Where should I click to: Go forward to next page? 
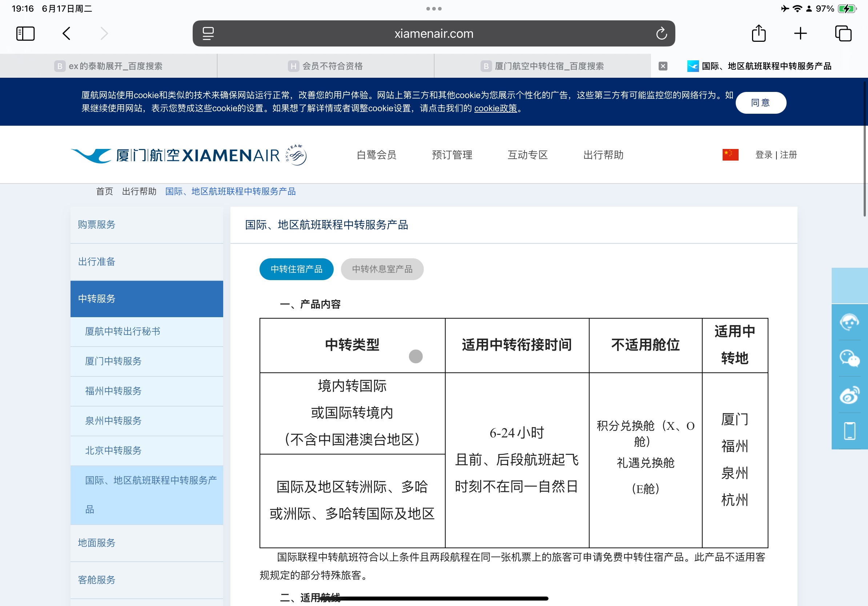104,34
